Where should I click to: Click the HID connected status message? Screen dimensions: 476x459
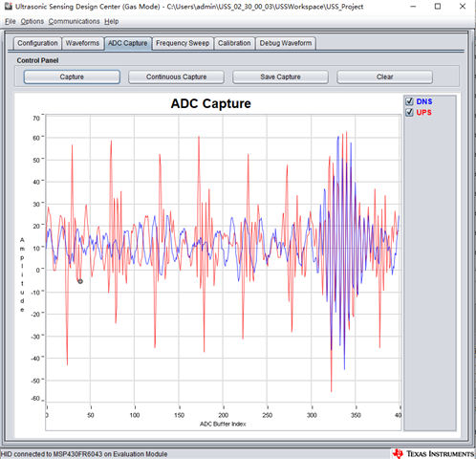point(84,454)
